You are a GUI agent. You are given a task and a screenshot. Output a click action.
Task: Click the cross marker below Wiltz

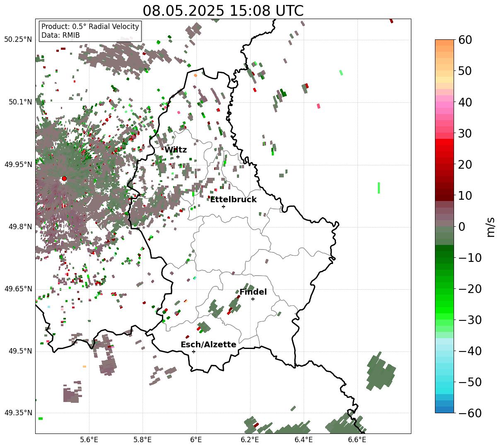tap(178, 157)
